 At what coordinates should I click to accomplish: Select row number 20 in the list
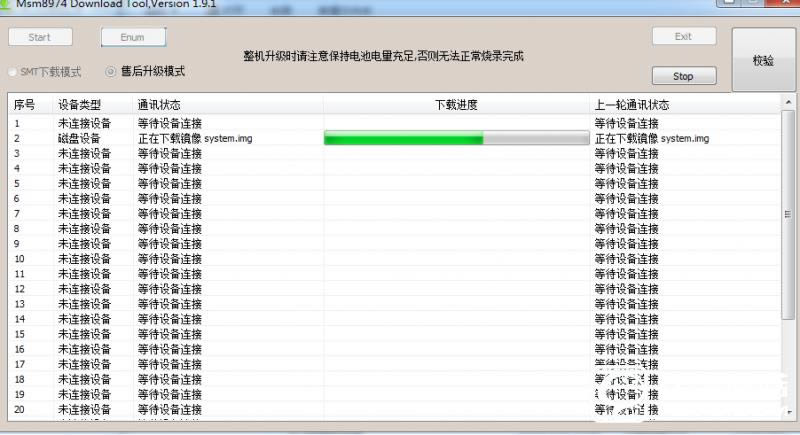(19, 410)
